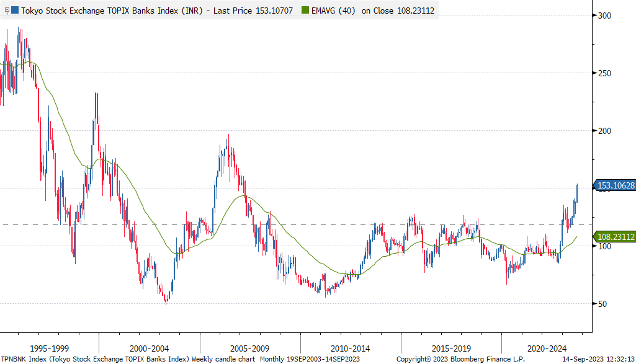Click the 2015-2019 time axis label

(x=451, y=348)
